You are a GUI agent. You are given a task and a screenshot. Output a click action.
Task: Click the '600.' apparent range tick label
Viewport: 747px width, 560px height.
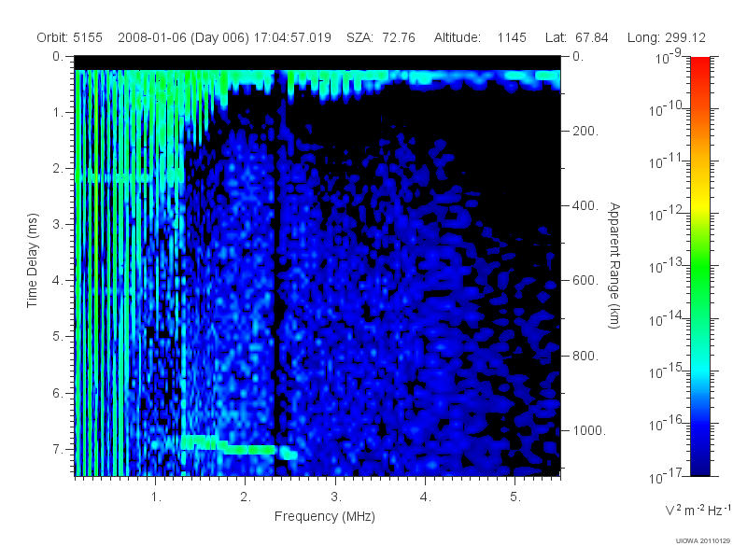click(x=585, y=281)
